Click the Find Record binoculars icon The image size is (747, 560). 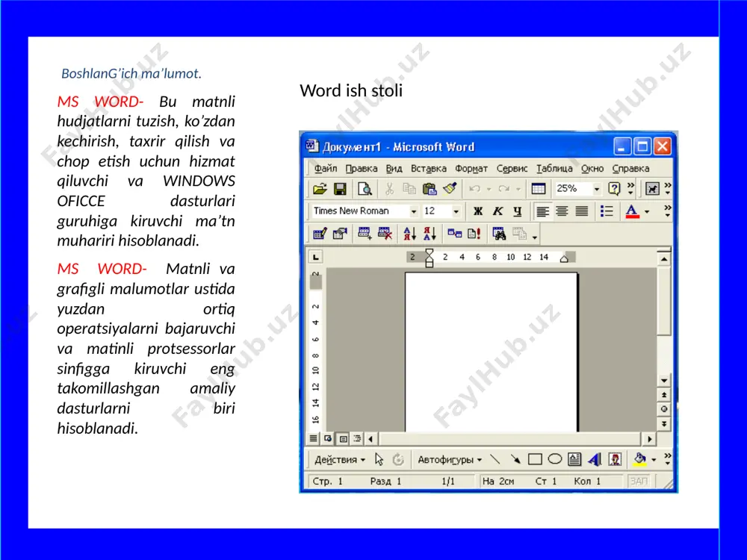point(499,234)
